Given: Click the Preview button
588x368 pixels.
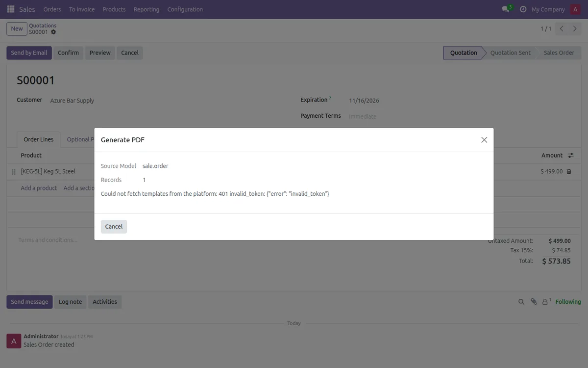Looking at the screenshot, I should tap(100, 53).
